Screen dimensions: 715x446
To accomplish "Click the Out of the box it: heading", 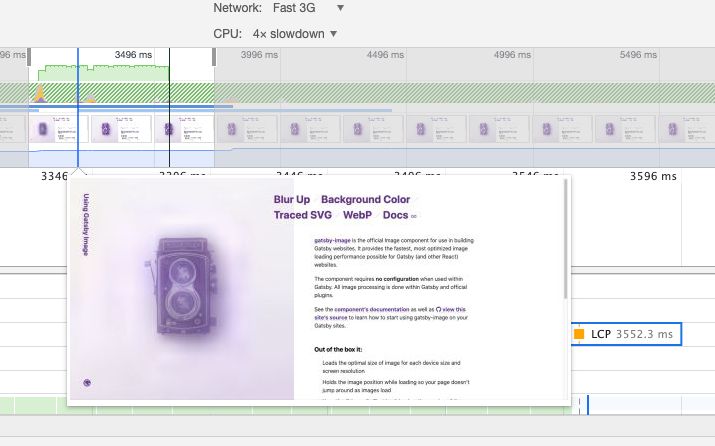I will click(338, 350).
